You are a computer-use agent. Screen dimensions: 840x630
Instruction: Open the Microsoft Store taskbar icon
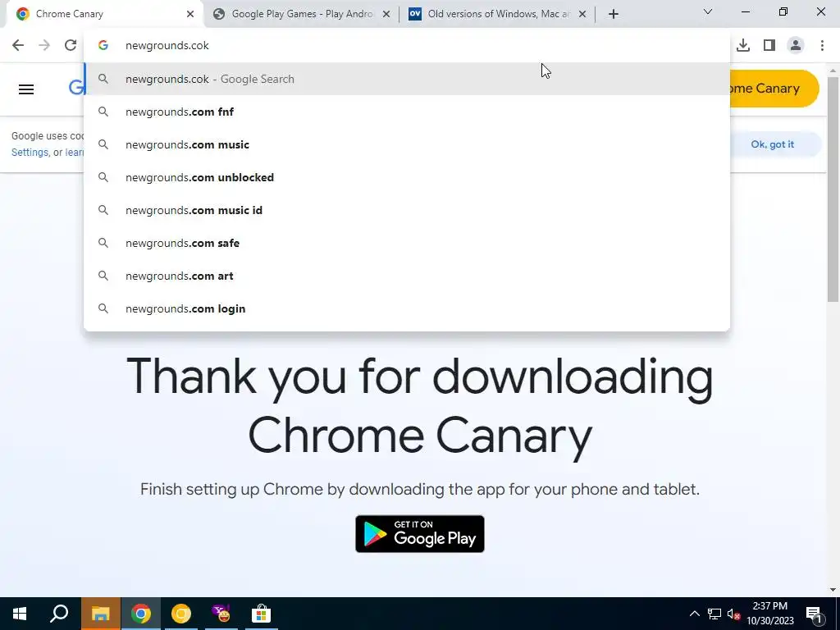[x=262, y=614]
